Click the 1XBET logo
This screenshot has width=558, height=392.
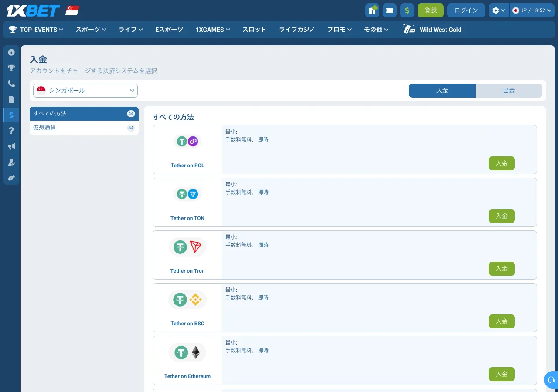(33, 10)
